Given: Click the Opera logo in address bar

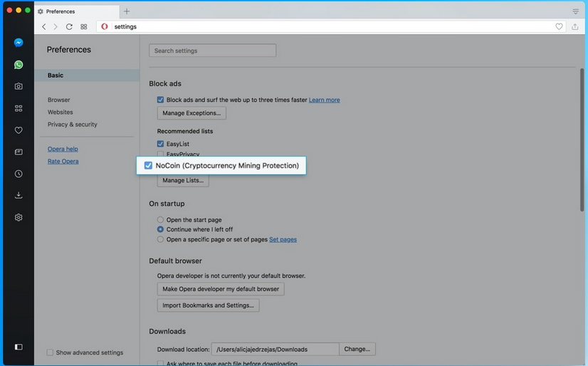Looking at the screenshot, I should click(x=105, y=26).
